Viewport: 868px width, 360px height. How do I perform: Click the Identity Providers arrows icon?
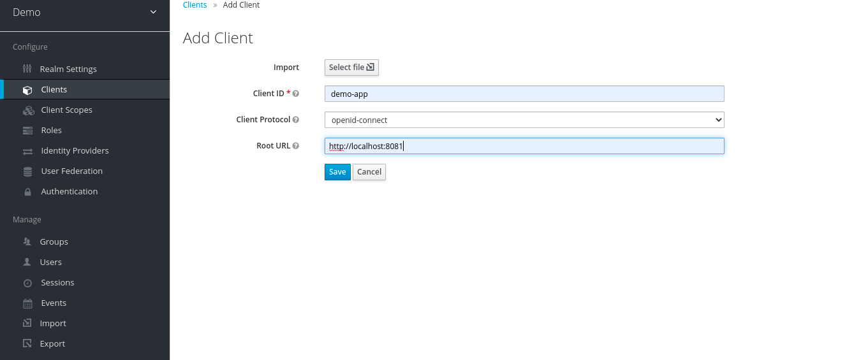[27, 151]
